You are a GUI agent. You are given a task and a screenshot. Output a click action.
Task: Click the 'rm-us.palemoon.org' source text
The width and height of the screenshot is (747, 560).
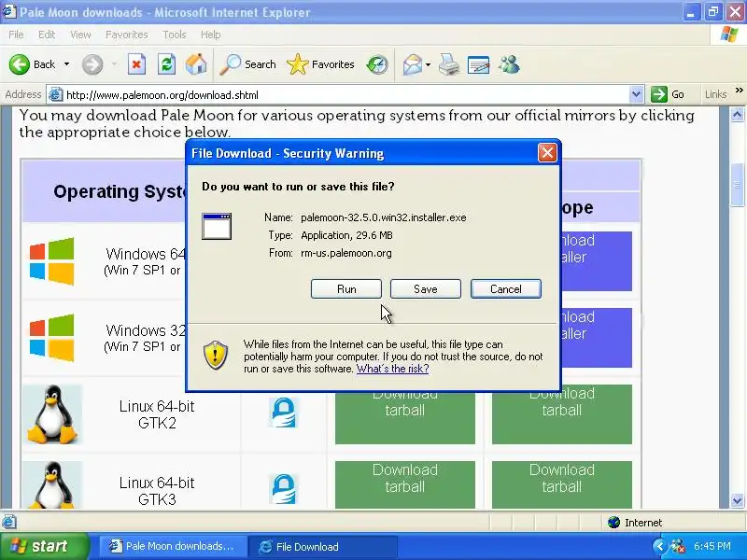pos(346,253)
